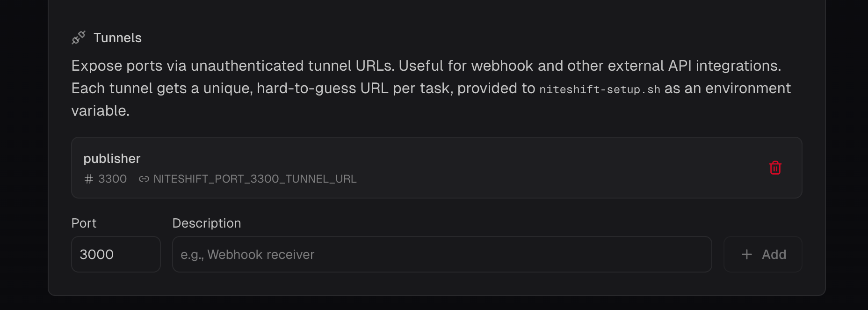The height and width of the screenshot is (310, 868).
Task: Click the niteshift-setup.sh code text
Action: click(x=600, y=89)
